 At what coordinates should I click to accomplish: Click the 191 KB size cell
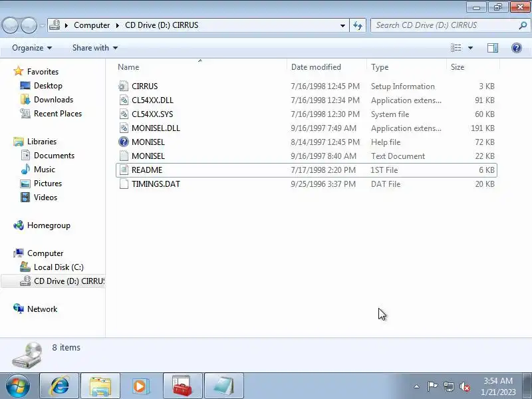(483, 128)
